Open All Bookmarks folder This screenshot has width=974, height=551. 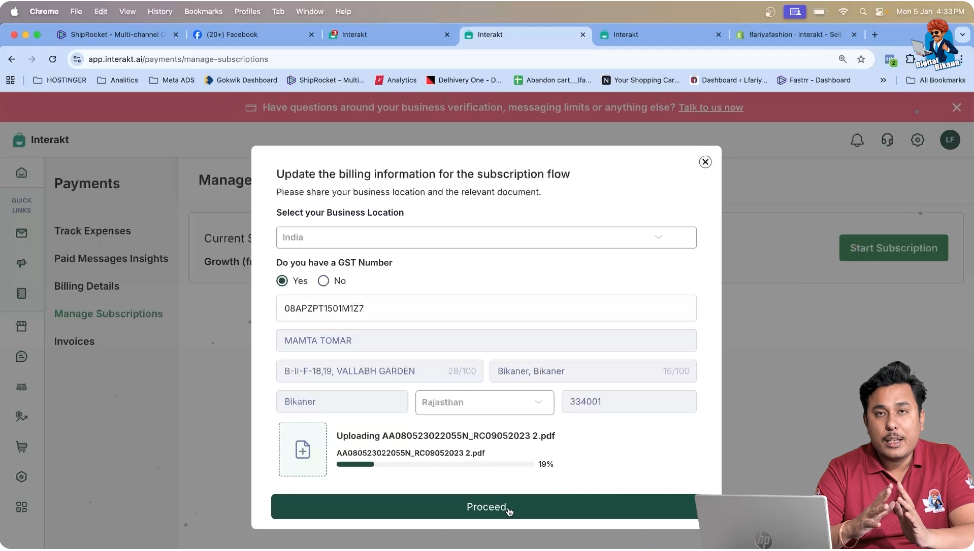pyautogui.click(x=935, y=80)
